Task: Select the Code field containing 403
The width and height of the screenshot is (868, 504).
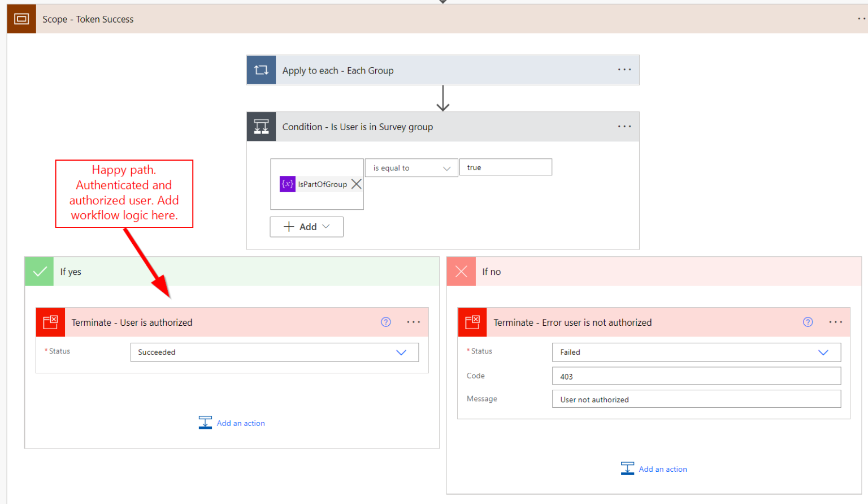Action: (696, 376)
